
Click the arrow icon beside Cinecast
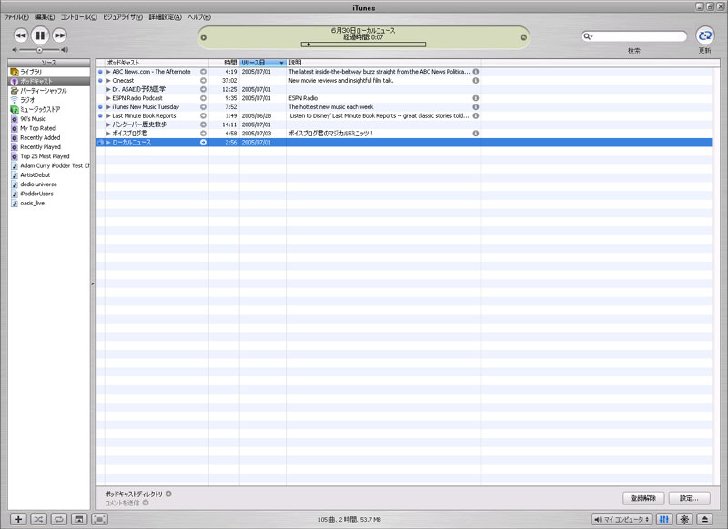point(203,81)
